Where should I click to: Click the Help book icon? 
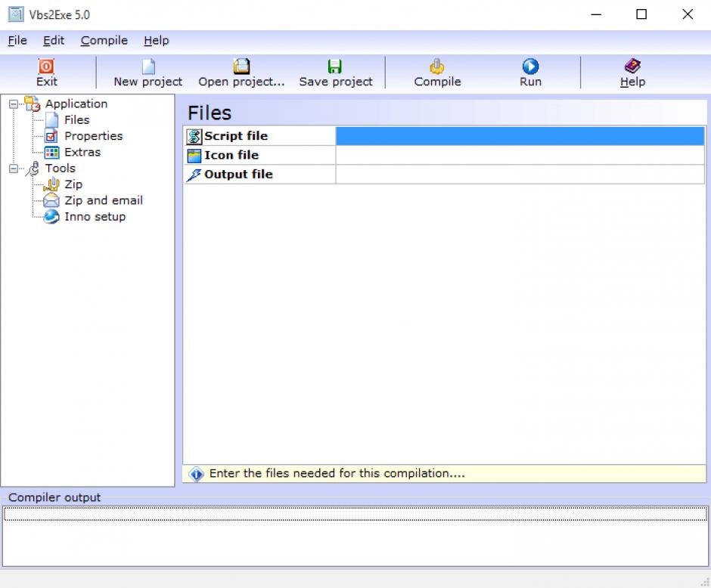[x=632, y=67]
